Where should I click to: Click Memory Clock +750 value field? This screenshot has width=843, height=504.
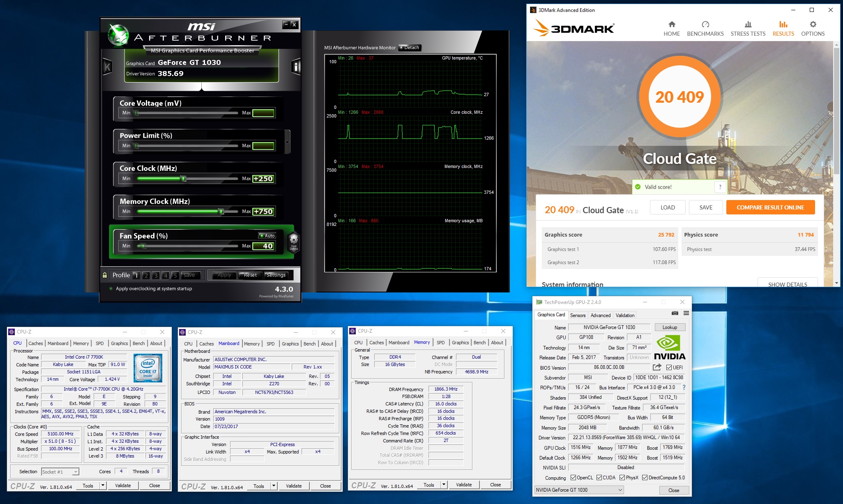pos(263,212)
